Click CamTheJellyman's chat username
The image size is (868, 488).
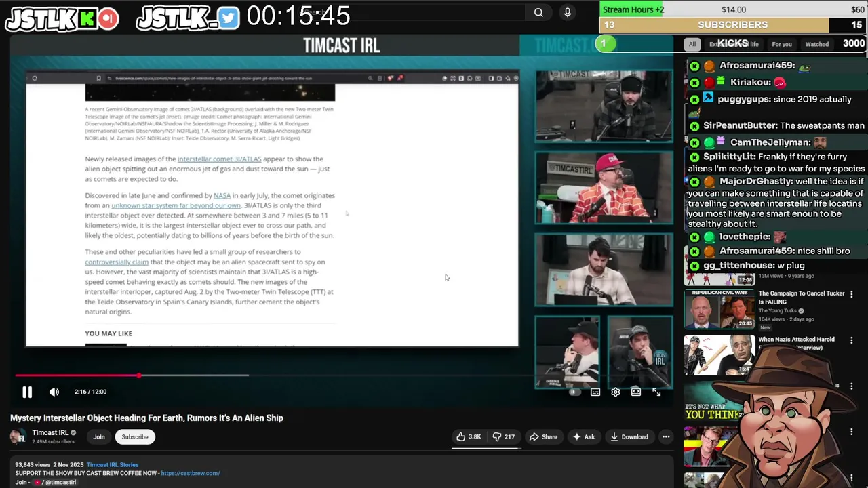(770, 142)
